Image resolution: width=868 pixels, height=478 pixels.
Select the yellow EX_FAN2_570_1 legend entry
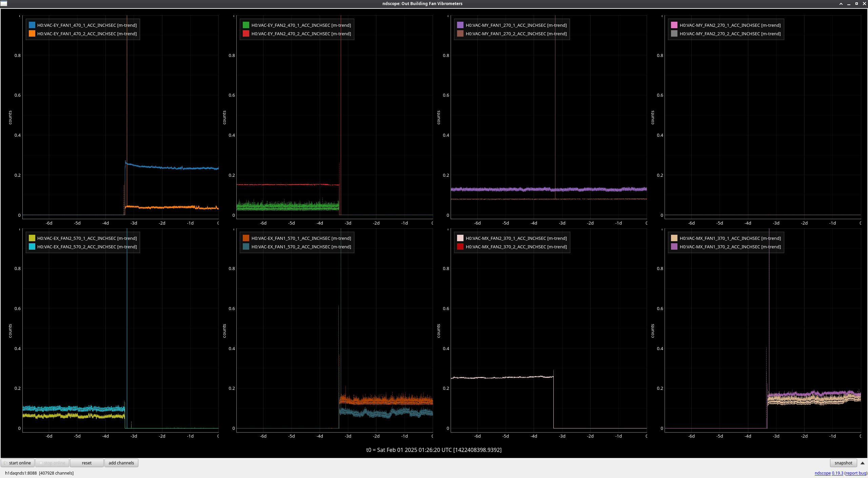87,238
